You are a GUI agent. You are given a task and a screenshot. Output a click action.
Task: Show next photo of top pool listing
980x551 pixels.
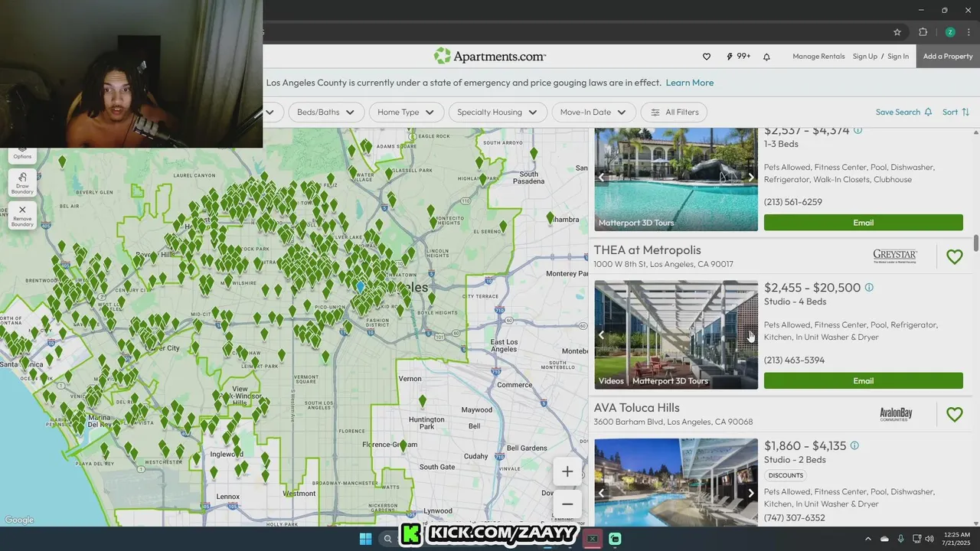point(750,178)
